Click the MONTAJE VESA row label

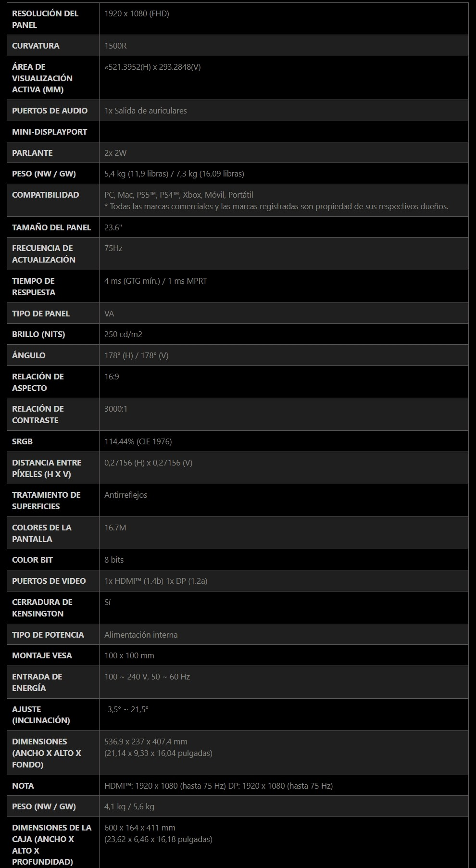click(42, 655)
